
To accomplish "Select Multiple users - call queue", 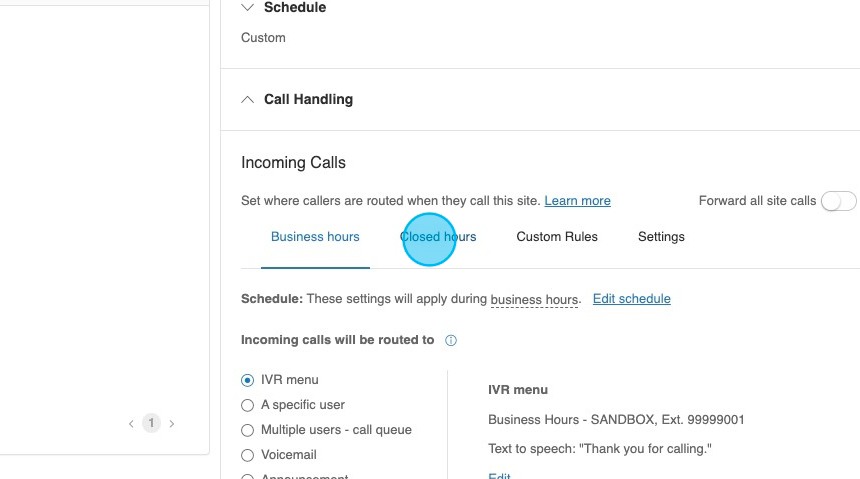I will [248, 430].
